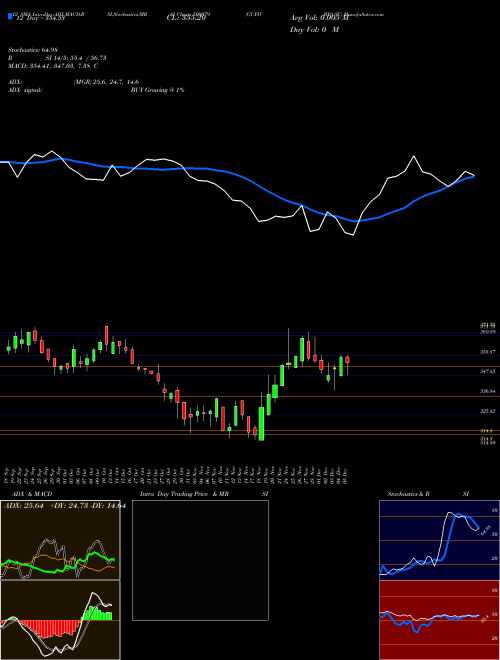Click the ADX: 25.64 +DY -DY header

click(65, 506)
